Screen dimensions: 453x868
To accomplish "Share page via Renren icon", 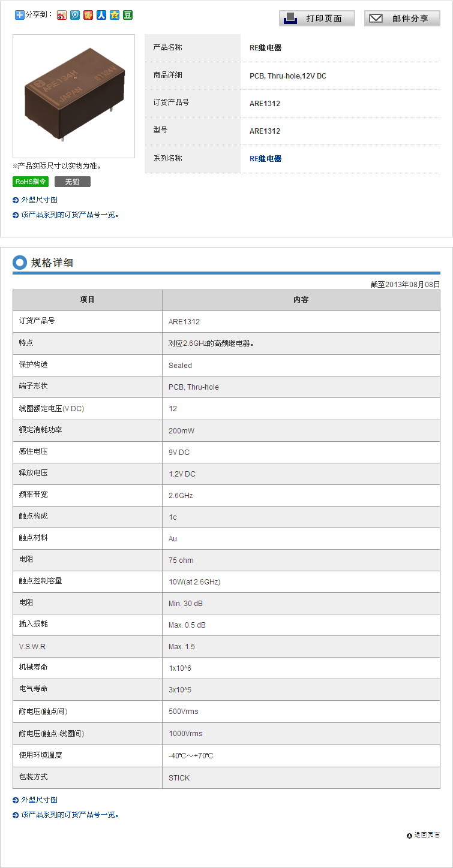I will 101,15.
